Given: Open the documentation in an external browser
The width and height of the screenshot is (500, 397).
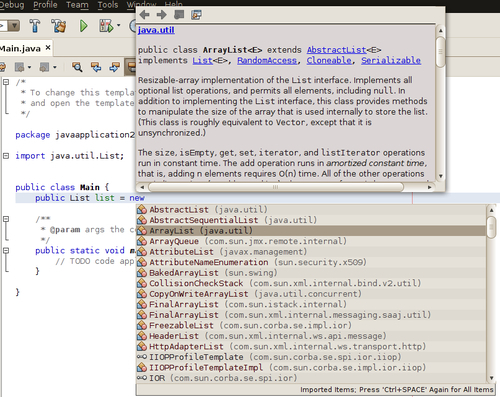Looking at the screenshot, I should click(179, 15).
